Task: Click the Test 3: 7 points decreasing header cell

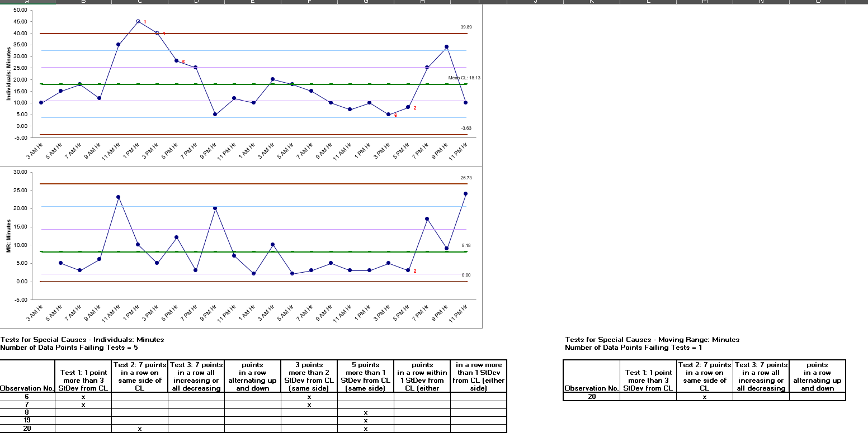Action: click(196, 376)
